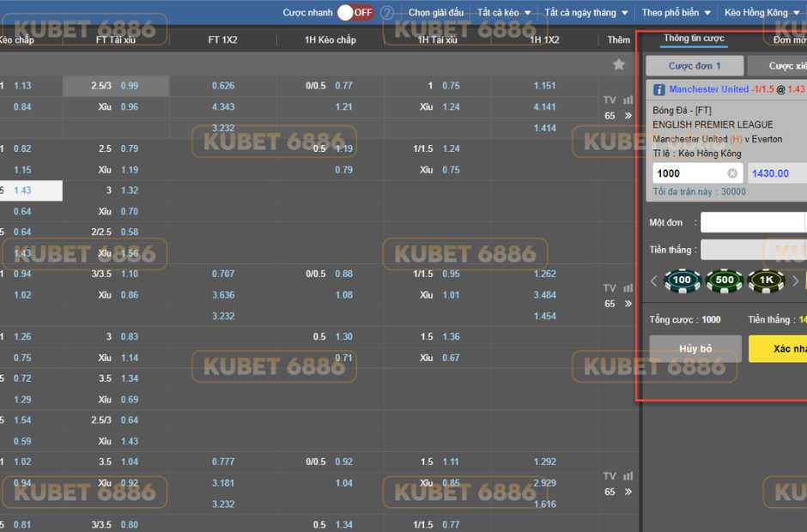Expand the Tất cả kèo dropdown
Image resolution: width=807 pixels, height=532 pixels.
point(504,12)
